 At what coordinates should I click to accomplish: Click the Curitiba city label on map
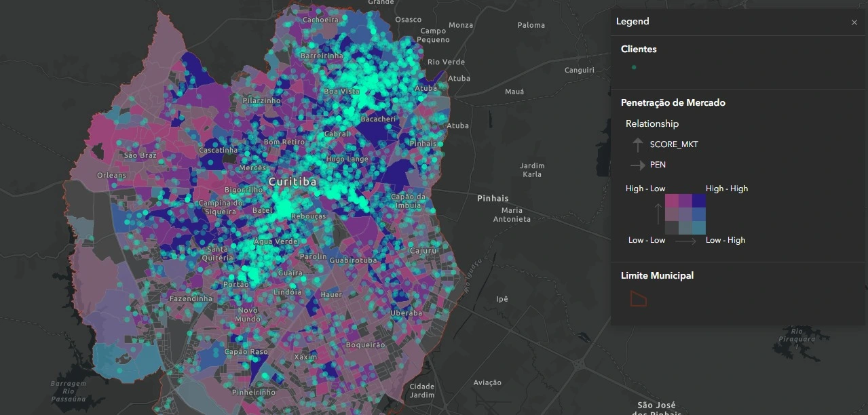[293, 182]
